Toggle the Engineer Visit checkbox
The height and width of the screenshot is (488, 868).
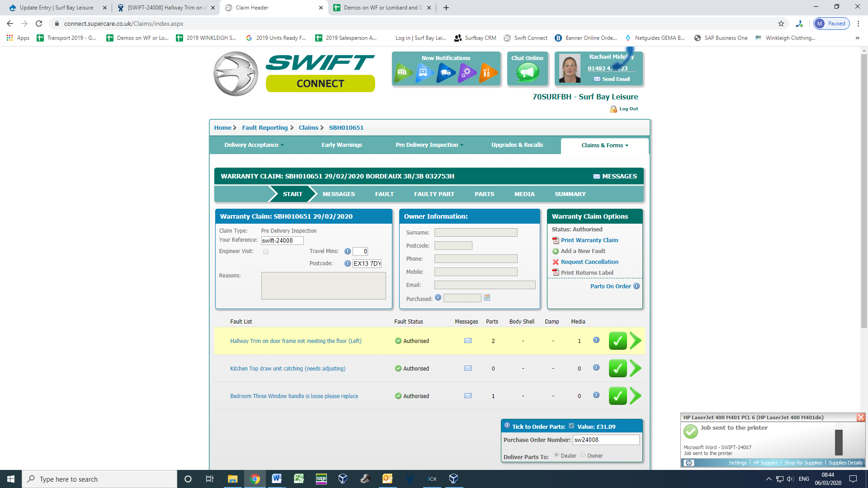click(266, 252)
